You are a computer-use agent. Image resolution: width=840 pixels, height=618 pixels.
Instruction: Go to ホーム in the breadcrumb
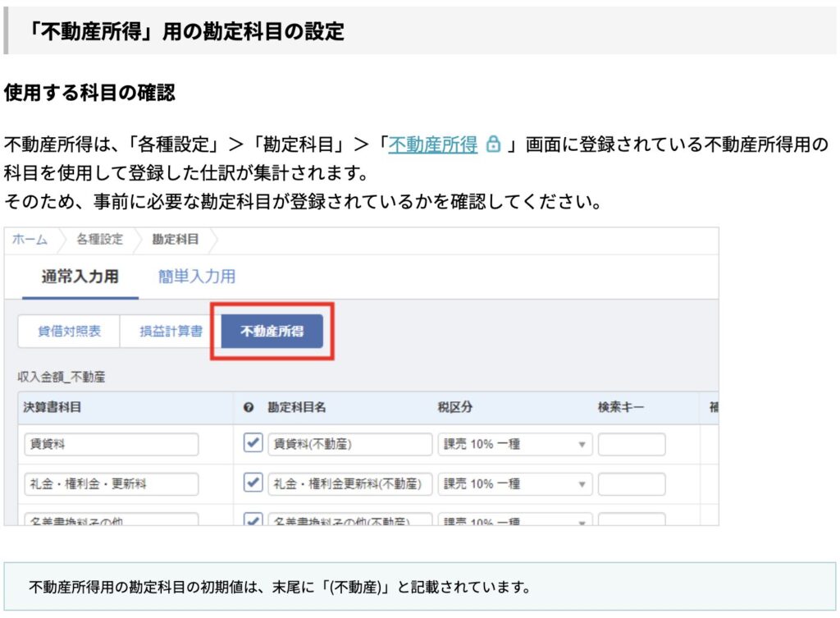pyautogui.click(x=30, y=240)
